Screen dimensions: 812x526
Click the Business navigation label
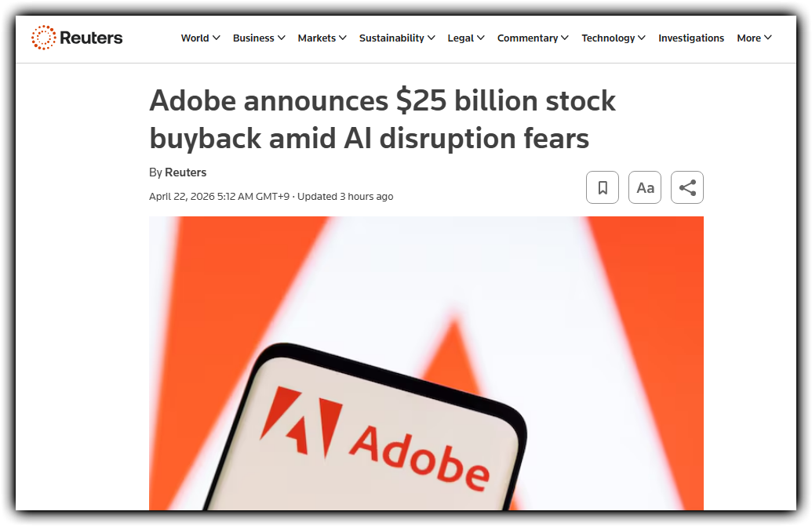pyautogui.click(x=253, y=38)
